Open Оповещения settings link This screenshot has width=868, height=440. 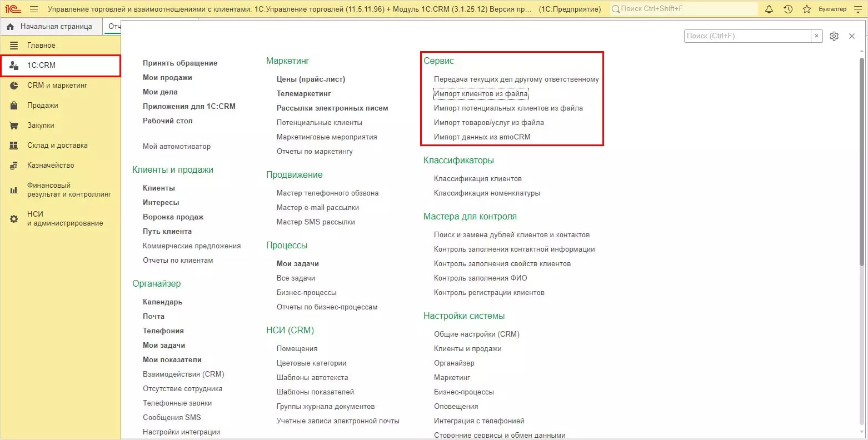pyautogui.click(x=456, y=407)
